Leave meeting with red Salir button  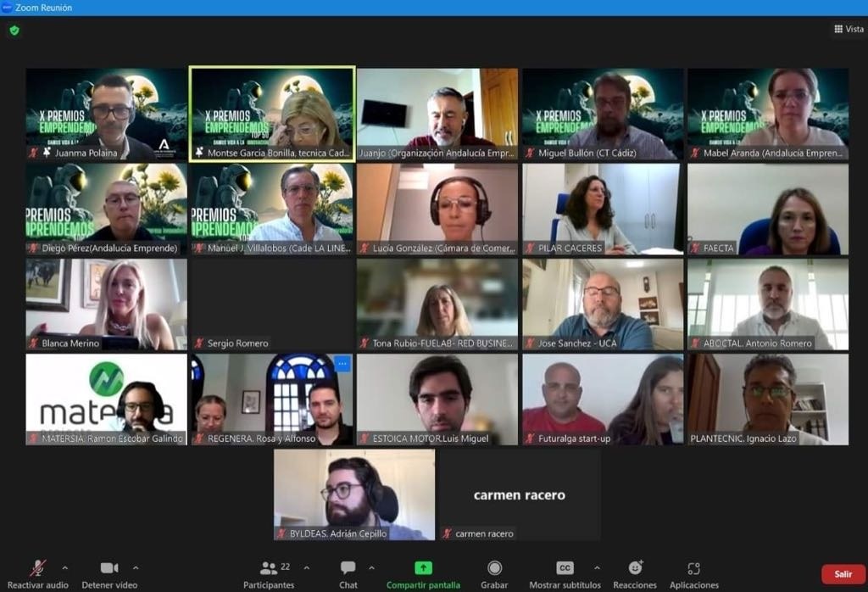[x=843, y=574]
